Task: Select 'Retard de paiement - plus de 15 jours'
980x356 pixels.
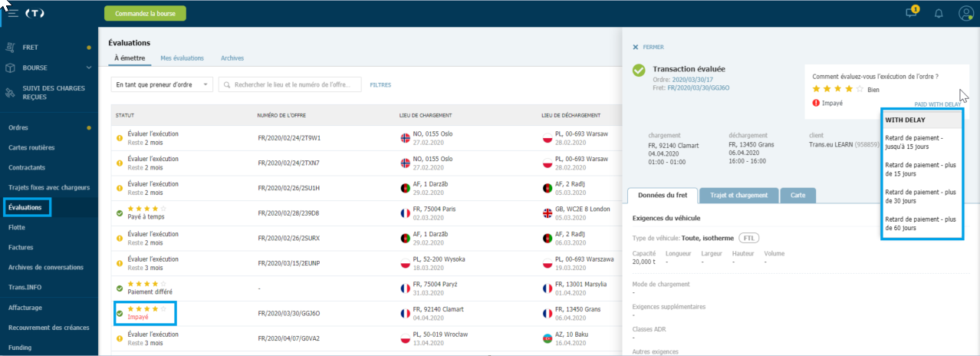Action: [921, 170]
